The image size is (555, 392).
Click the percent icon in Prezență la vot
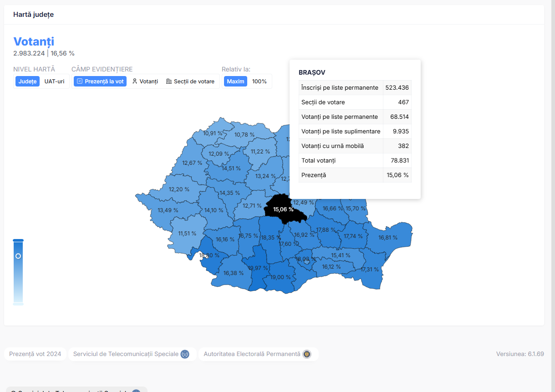tap(80, 81)
